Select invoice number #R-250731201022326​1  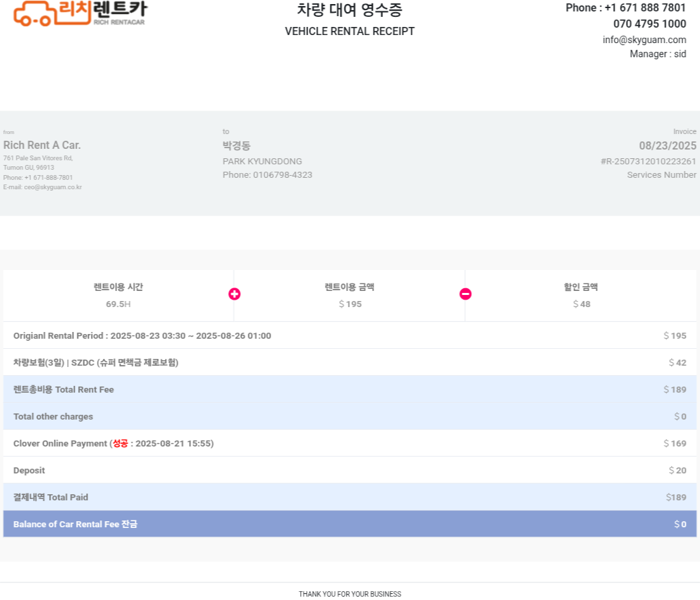pyautogui.click(x=648, y=162)
